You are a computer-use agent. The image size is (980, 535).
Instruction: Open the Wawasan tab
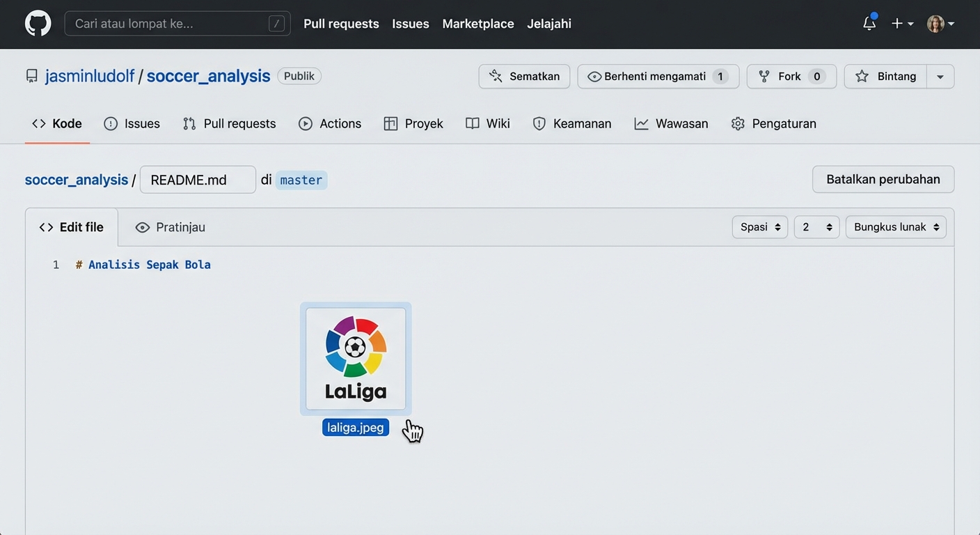[x=672, y=124]
